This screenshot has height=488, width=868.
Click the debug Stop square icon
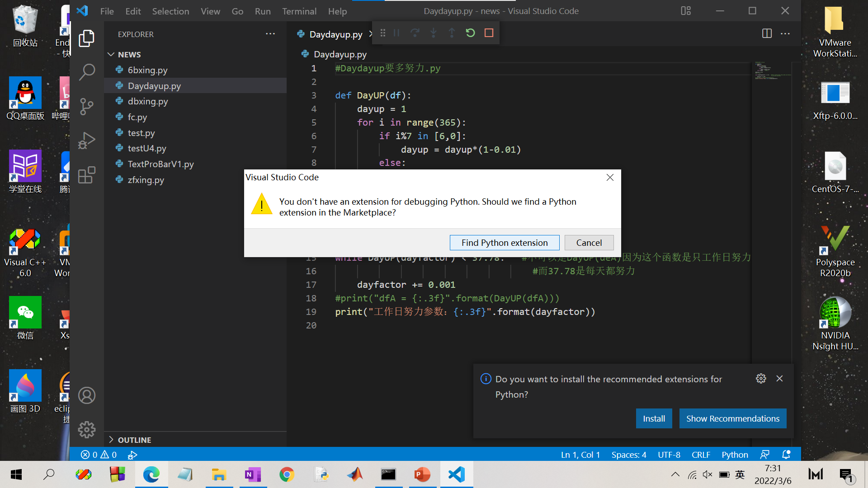coord(489,33)
